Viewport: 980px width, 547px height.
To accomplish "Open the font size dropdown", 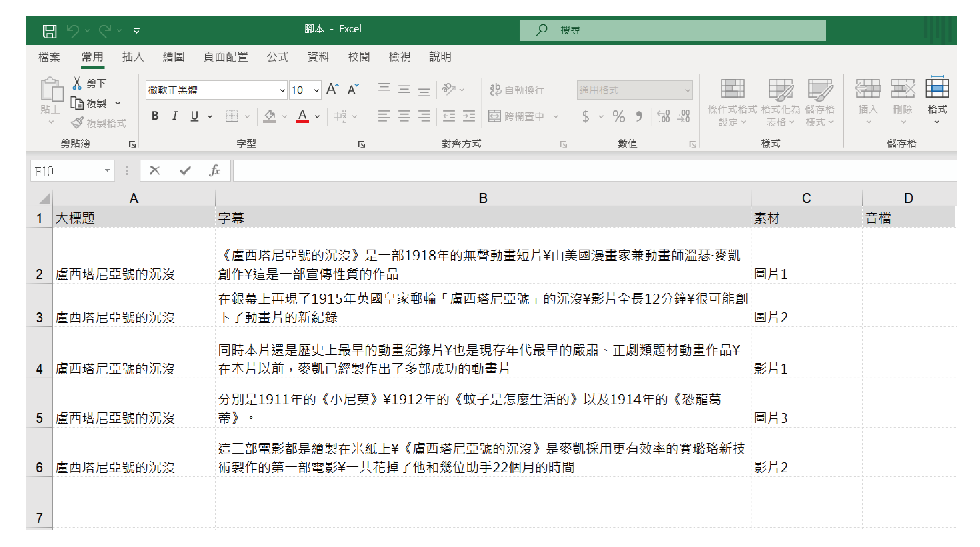I will (x=316, y=90).
